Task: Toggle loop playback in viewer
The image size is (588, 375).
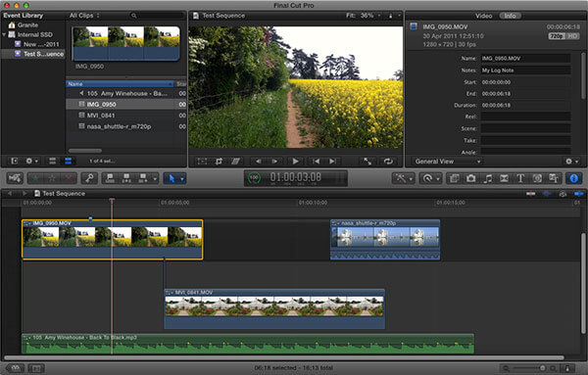Action: (388, 162)
